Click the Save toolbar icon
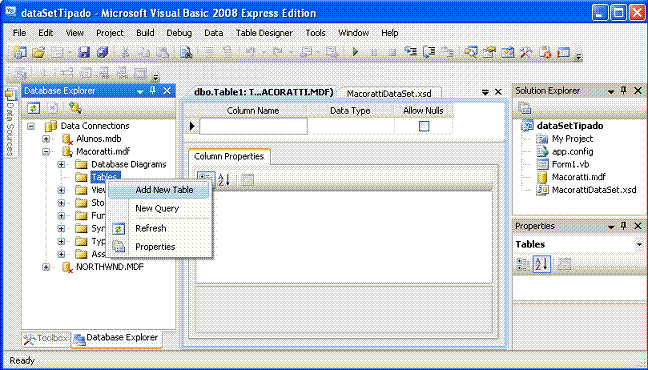The height and width of the screenshot is (370, 648). pyautogui.click(x=84, y=52)
